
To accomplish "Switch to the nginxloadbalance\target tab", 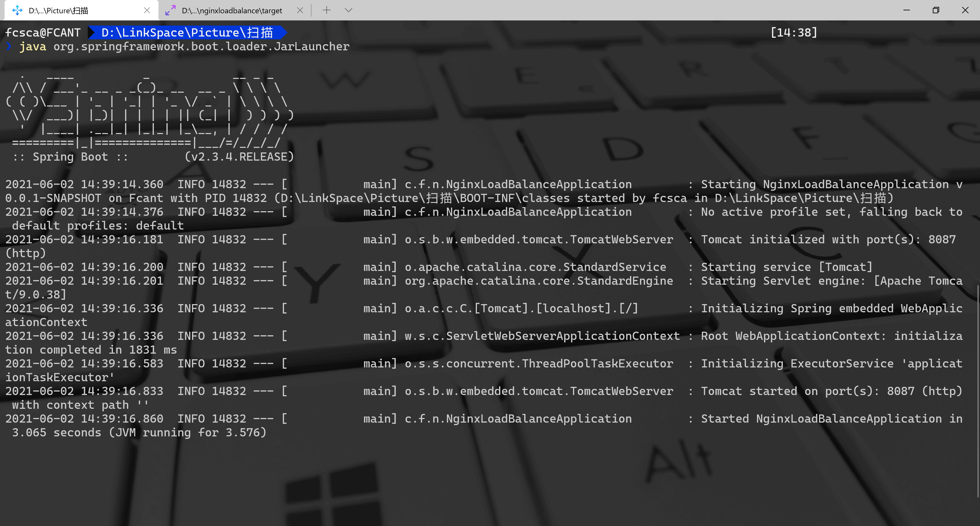I will [x=232, y=11].
